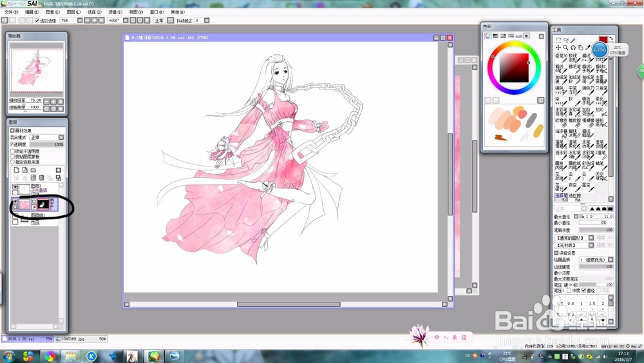Image resolution: width=644 pixels, height=363 pixels.
Task: Select the rotate canvas tool
Action: pyautogui.click(x=573, y=48)
